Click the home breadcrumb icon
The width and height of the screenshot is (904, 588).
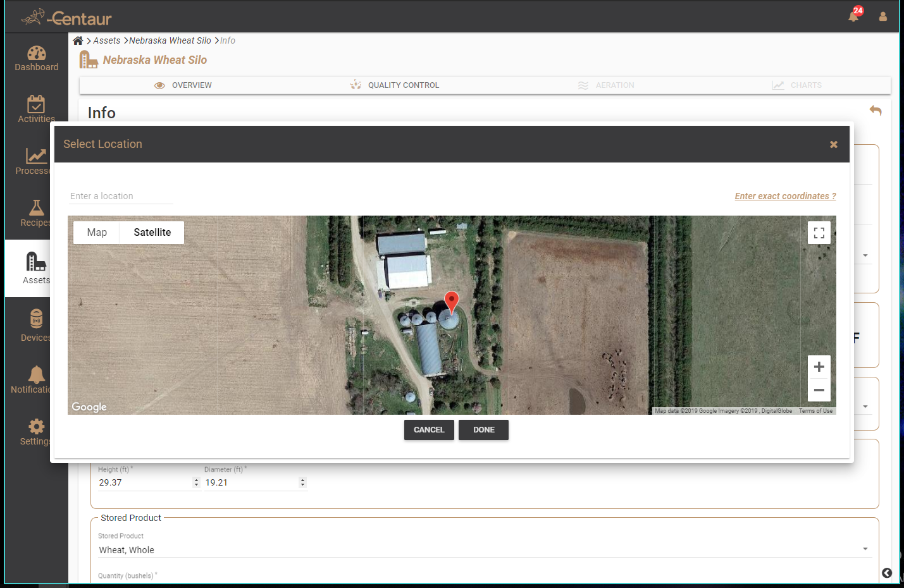click(x=78, y=40)
